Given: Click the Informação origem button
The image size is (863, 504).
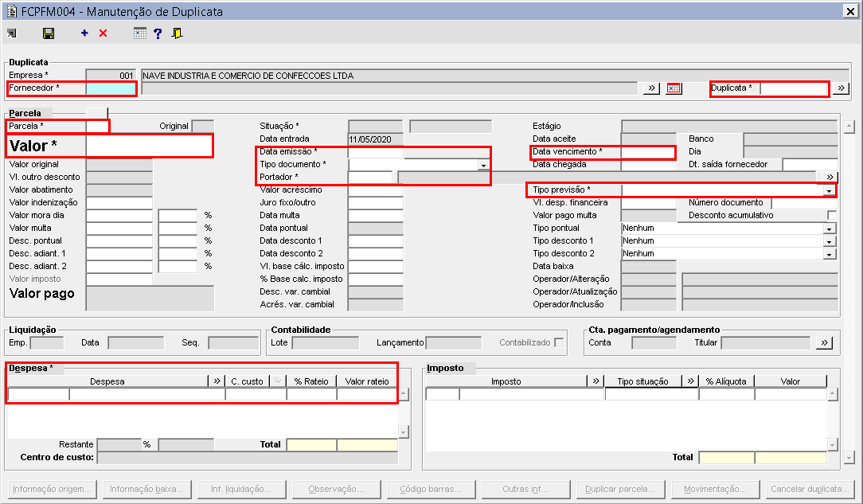Looking at the screenshot, I should pyautogui.click(x=53, y=489).
